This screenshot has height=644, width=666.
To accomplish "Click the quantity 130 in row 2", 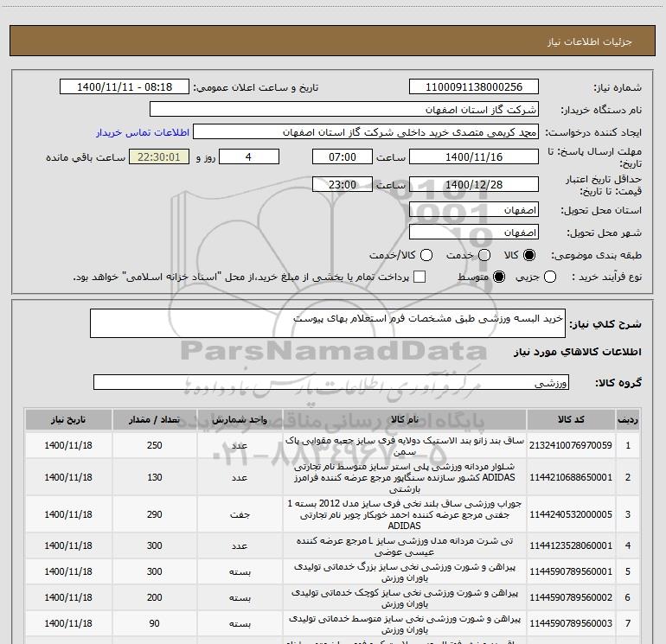I will coord(154,477).
